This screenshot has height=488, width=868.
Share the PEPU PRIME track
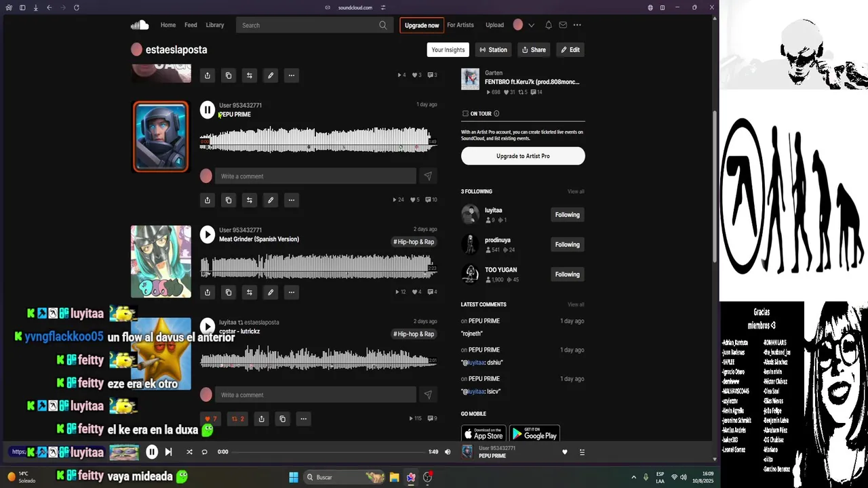[x=208, y=200]
